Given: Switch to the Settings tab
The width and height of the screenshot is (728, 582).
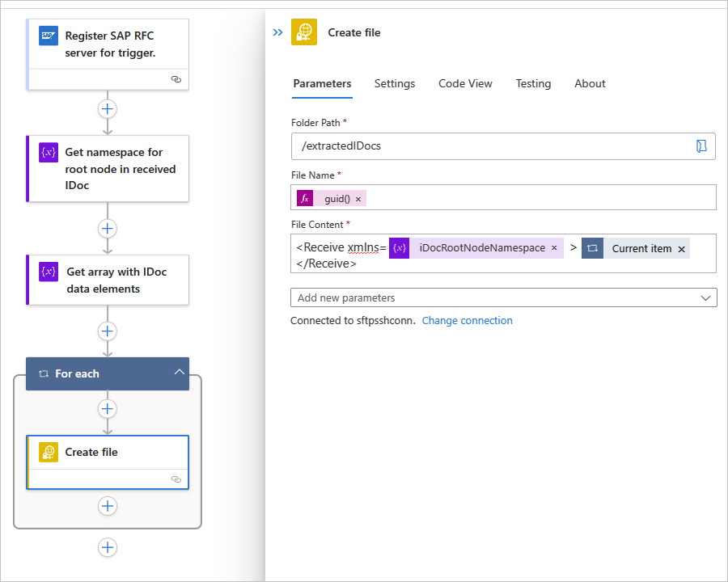Looking at the screenshot, I should pos(395,83).
